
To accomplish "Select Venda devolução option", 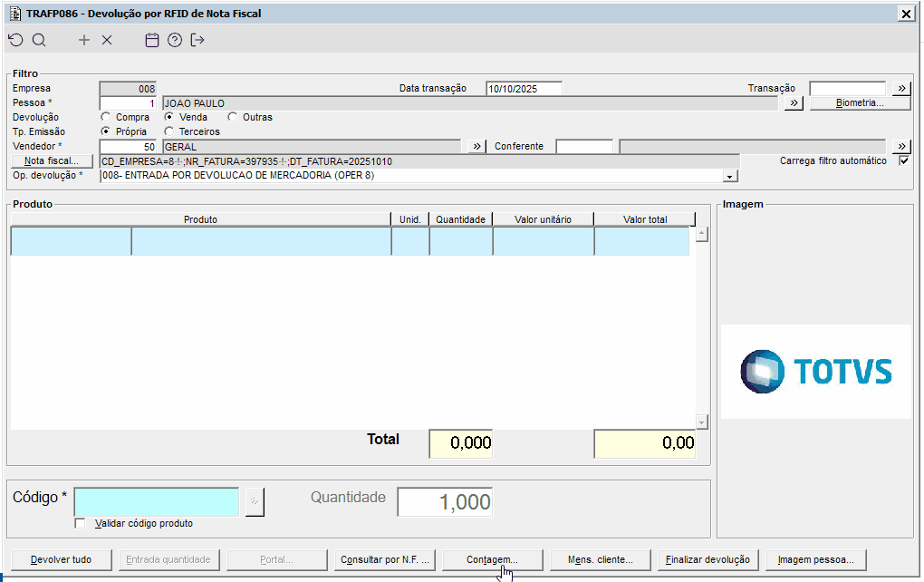I will 169,117.
